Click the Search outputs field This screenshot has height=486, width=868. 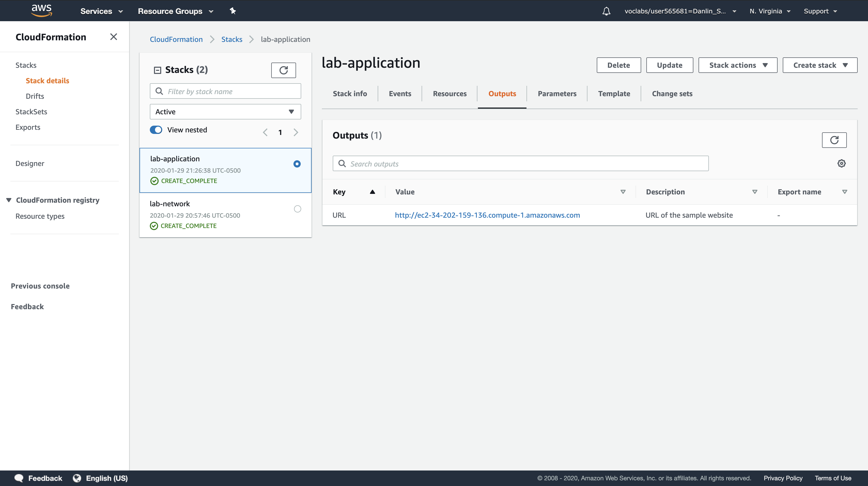(x=520, y=164)
